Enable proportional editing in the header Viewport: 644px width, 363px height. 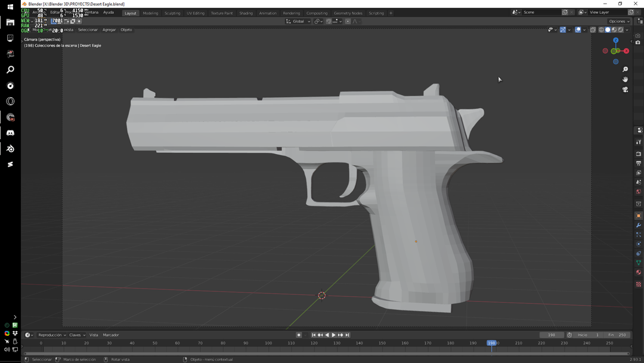pyautogui.click(x=348, y=21)
